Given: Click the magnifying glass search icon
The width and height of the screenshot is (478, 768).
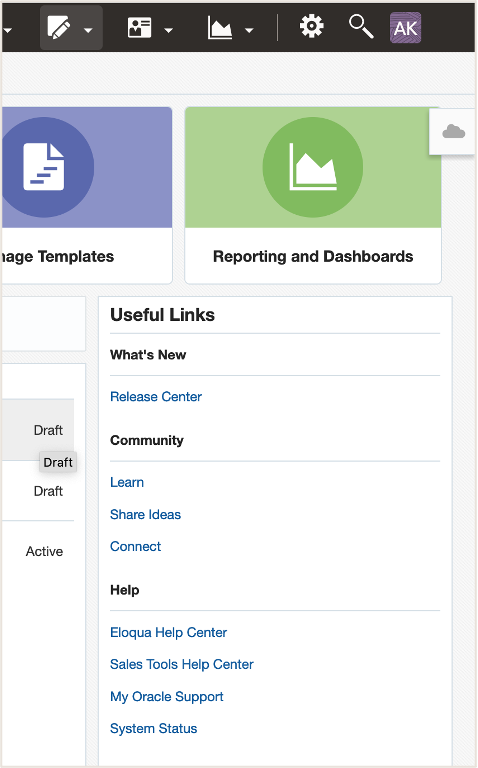Looking at the screenshot, I should [361, 26].
